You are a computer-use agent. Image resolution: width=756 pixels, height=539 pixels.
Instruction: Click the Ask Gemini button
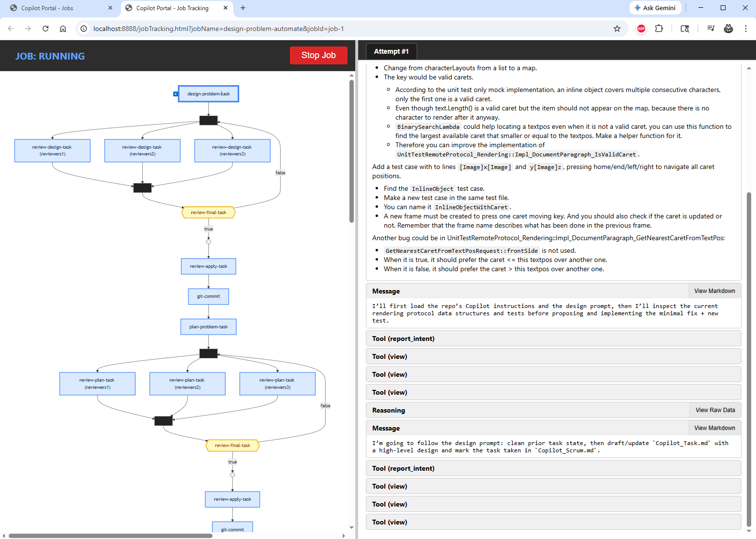(x=655, y=8)
